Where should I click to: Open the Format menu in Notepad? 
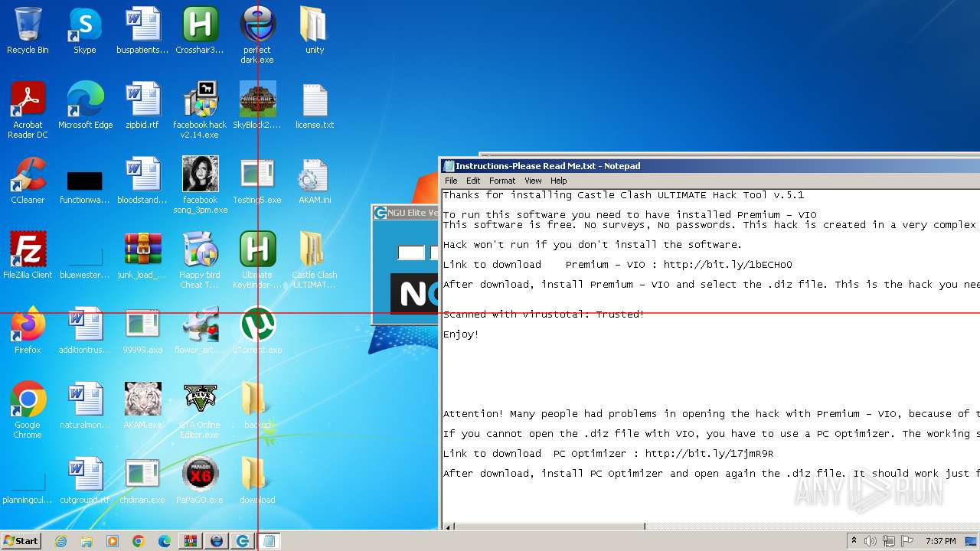tap(502, 181)
